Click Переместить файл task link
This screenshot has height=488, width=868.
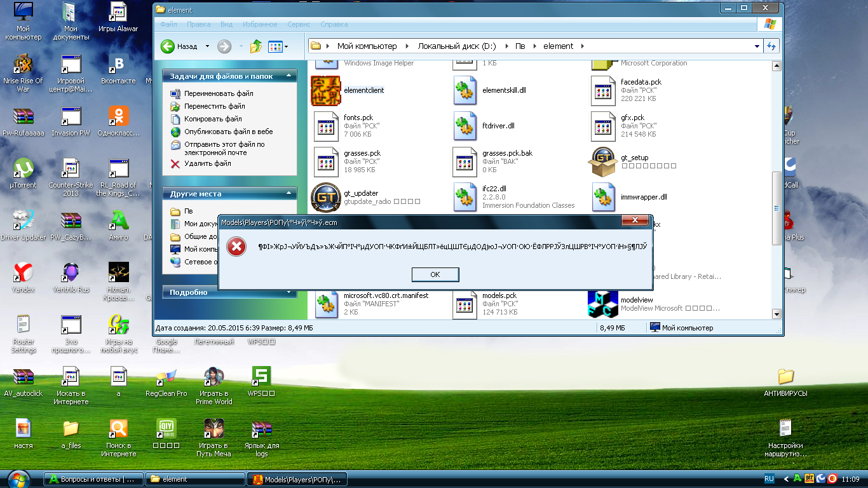click(x=214, y=106)
